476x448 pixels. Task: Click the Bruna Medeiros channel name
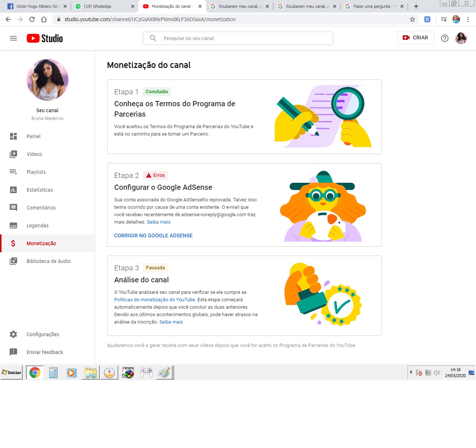pos(47,119)
